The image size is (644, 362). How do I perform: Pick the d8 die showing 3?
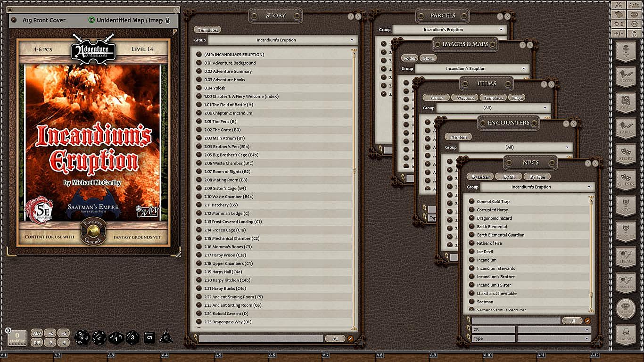[x=132, y=337]
